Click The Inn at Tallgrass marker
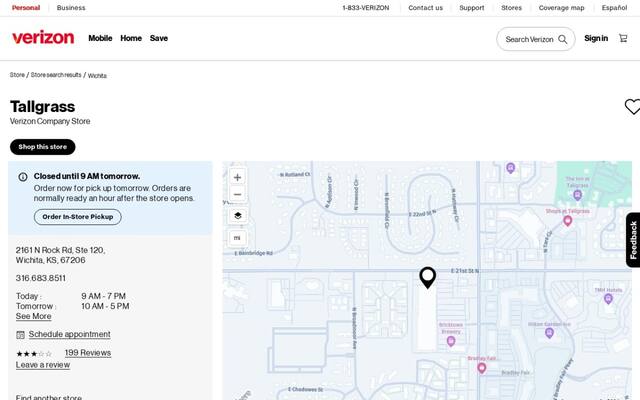The image size is (640, 400). (x=577, y=195)
